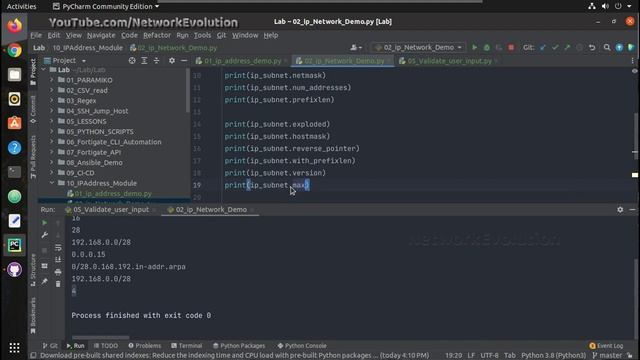Open the File menu

click(36, 36)
